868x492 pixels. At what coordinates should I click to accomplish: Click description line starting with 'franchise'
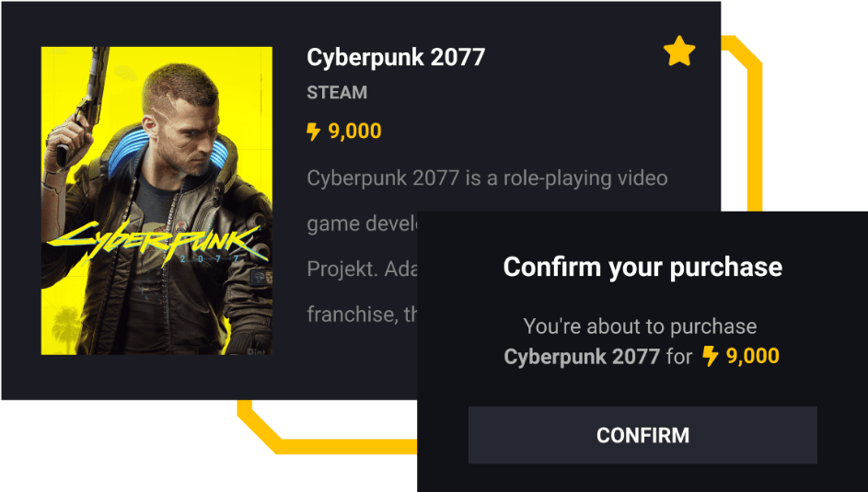pyautogui.click(x=362, y=314)
